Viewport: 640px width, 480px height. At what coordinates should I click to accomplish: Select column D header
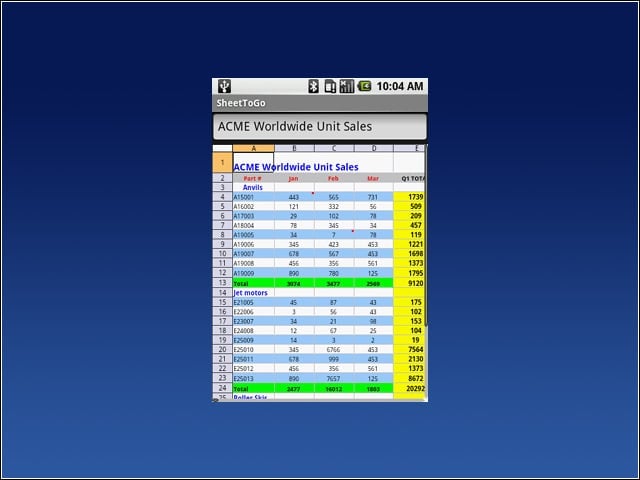tap(373, 148)
